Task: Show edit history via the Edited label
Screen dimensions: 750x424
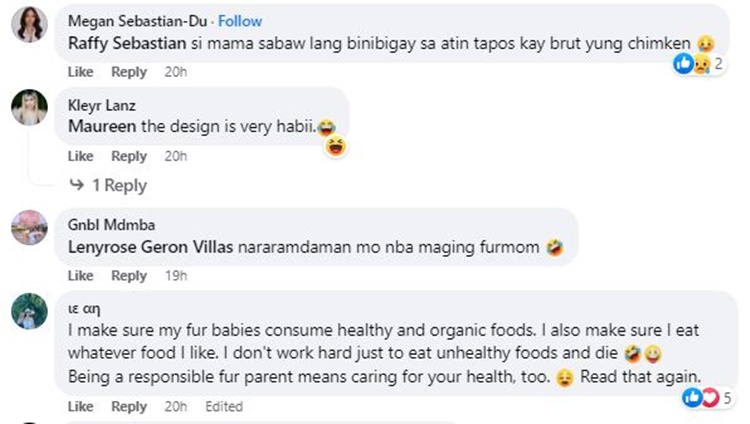Action: 224,407
